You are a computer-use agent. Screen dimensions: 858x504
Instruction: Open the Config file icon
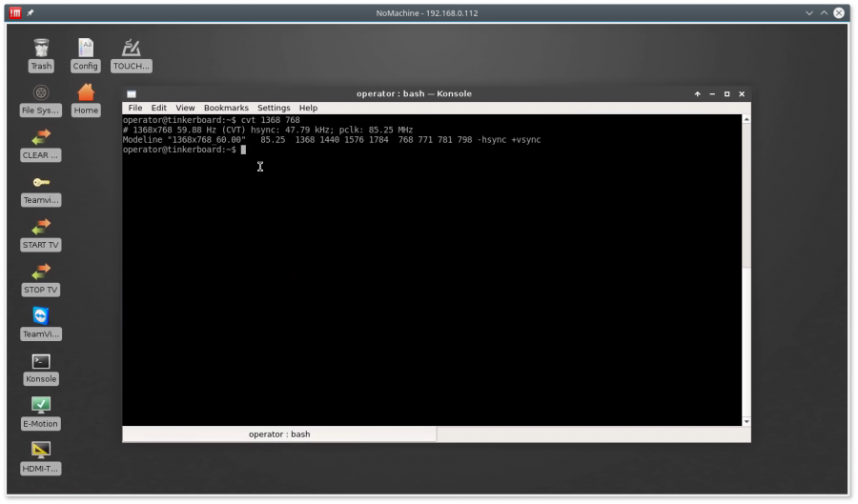86,48
